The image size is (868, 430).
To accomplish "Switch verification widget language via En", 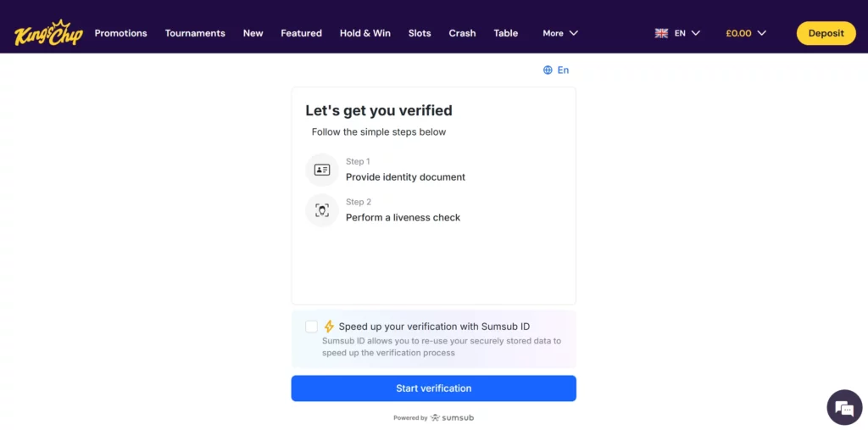I will (563, 70).
